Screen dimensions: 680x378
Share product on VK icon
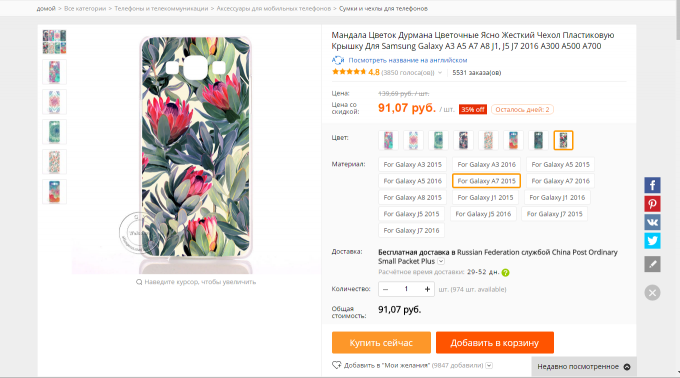pyautogui.click(x=652, y=222)
